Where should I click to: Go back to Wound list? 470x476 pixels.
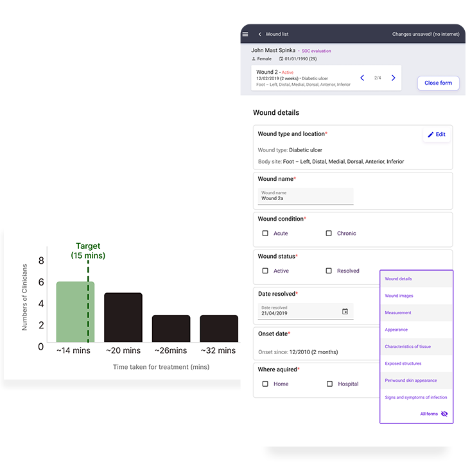260,34
